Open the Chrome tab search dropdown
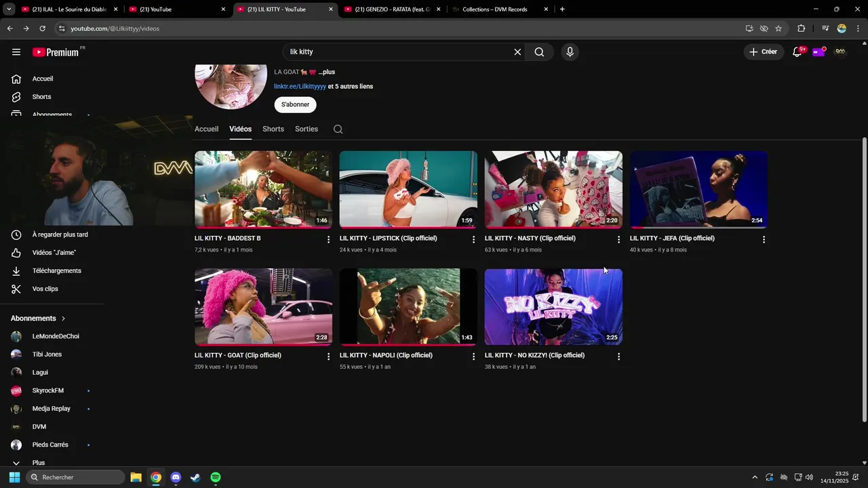The width and height of the screenshot is (868, 488). tap(9, 9)
